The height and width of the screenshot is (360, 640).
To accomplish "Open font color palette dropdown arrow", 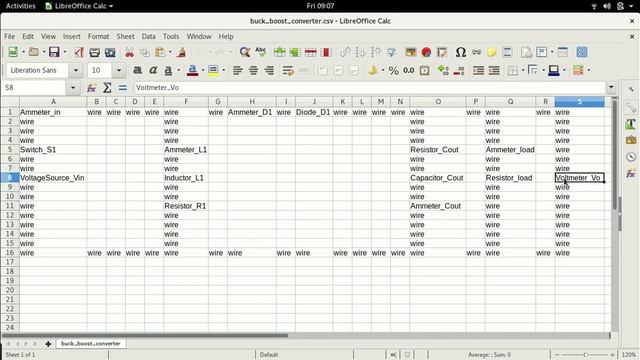I will 202,70.
